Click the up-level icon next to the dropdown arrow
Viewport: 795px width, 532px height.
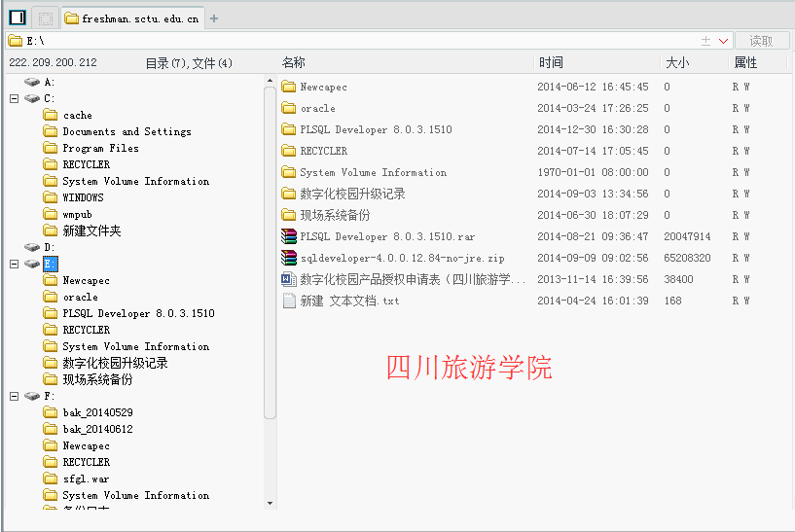pyautogui.click(x=705, y=41)
